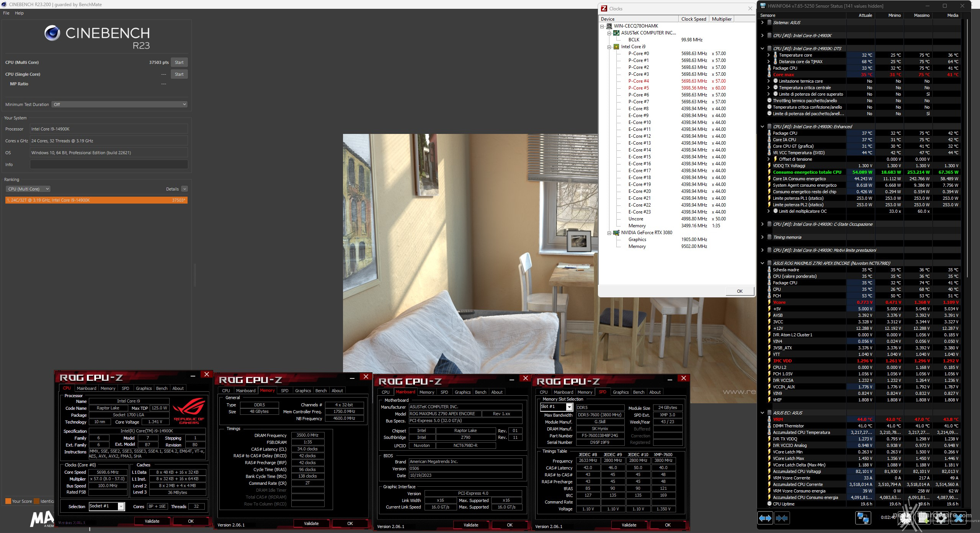This screenshot has height=533, width=980.
Task: Open the Details dropdown arrow in Ranking
Action: click(x=185, y=189)
